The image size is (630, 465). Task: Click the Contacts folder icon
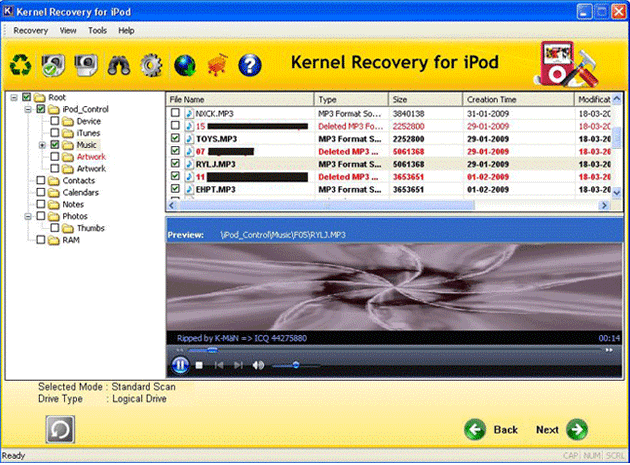pos(53,181)
